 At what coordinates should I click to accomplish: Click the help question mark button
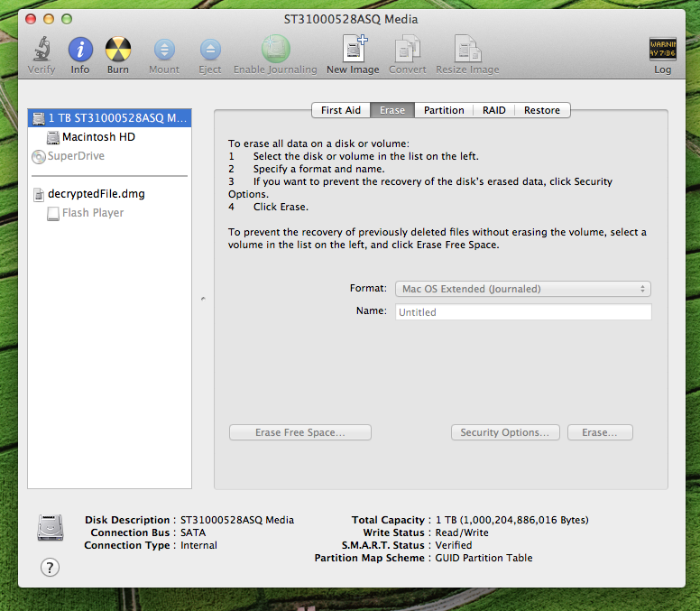(50, 568)
